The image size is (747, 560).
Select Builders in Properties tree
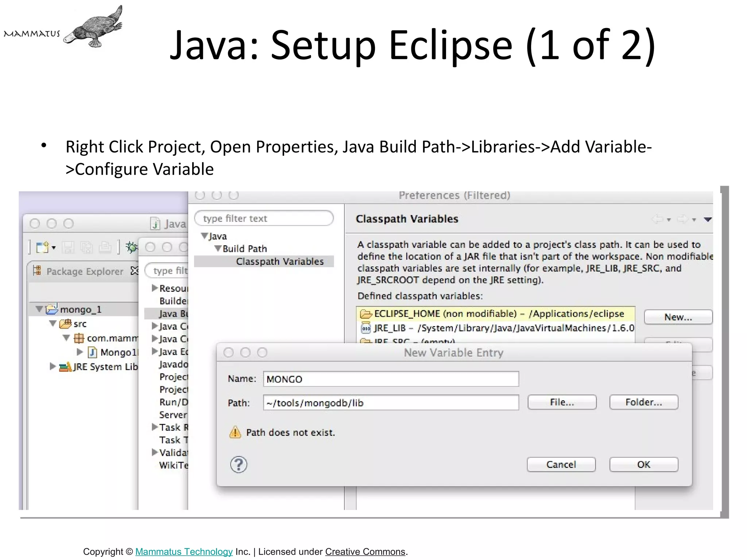(x=173, y=301)
